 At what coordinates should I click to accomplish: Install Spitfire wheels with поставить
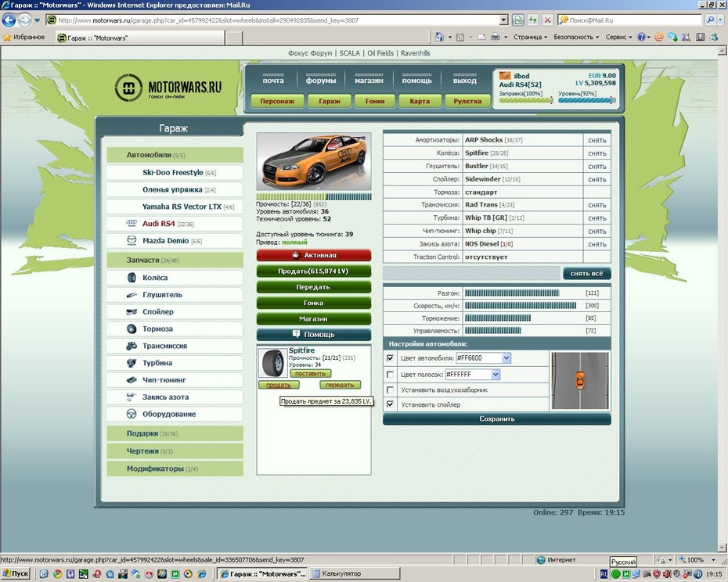(311, 374)
